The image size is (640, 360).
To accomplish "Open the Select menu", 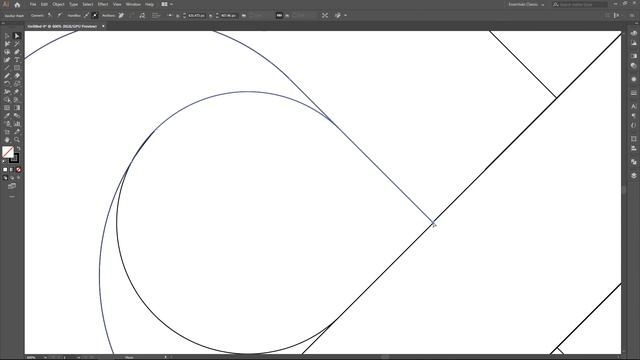I will point(88,4).
